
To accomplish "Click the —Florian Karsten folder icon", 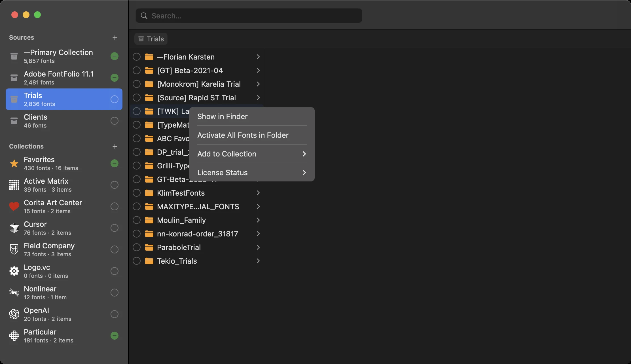I will click(x=149, y=57).
